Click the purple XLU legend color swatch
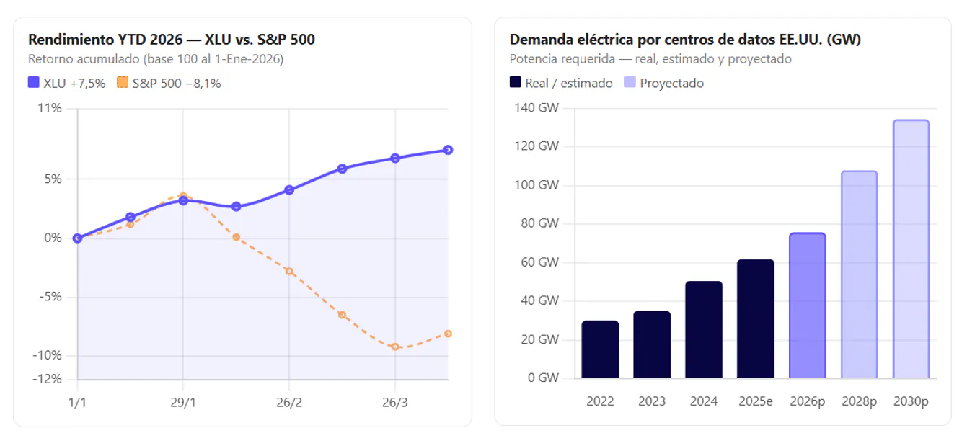980x433 pixels. [34, 83]
